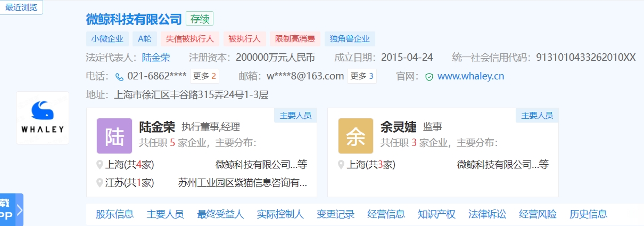
Task: Open 微鲸科技有限公司...等 in 陆金荣 card
Action: click(261, 165)
